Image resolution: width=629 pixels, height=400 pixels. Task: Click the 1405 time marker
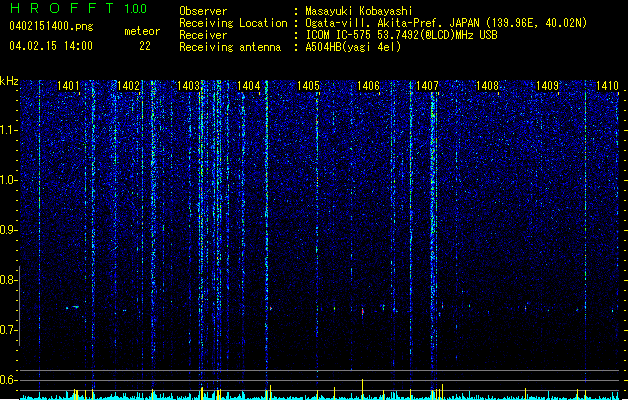coord(308,86)
